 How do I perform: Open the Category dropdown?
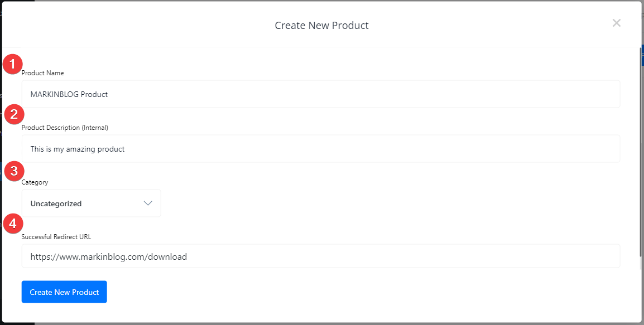coord(91,203)
